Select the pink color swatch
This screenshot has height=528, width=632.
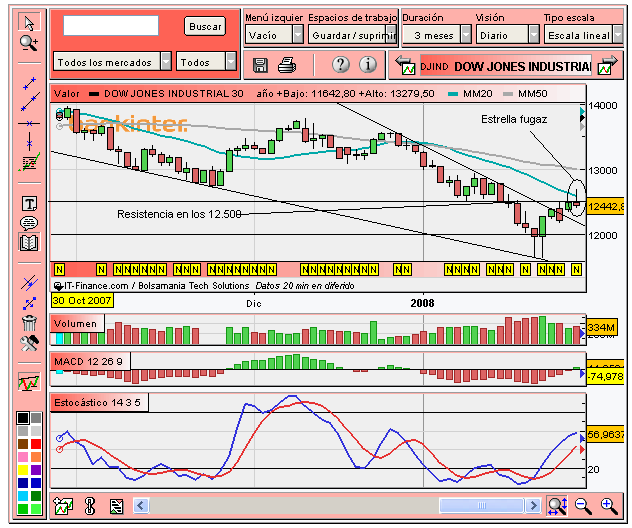[23, 457]
